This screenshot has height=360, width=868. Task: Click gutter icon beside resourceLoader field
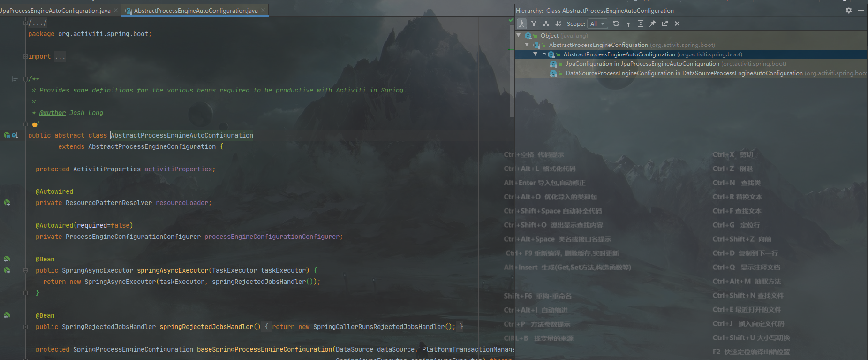[x=7, y=203]
